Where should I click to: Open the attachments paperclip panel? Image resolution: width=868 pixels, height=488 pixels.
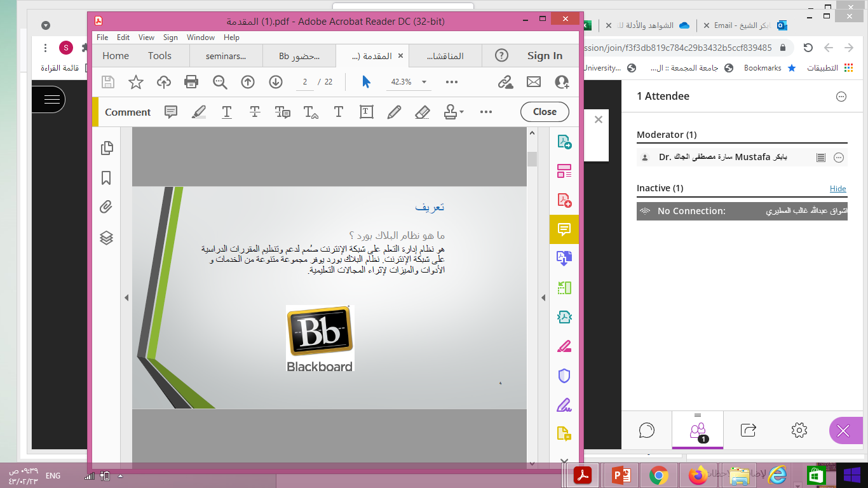pyautogui.click(x=107, y=207)
